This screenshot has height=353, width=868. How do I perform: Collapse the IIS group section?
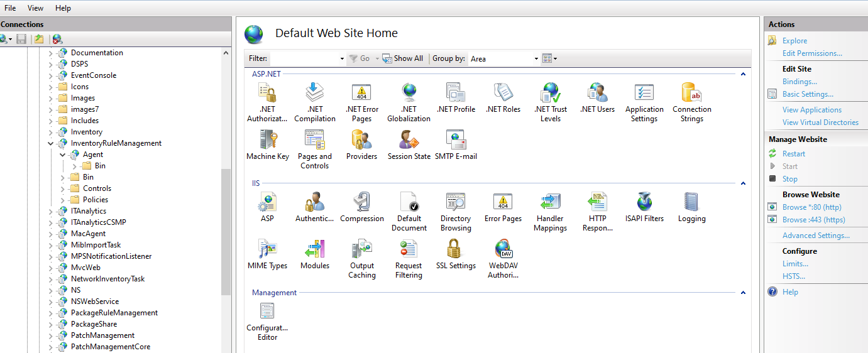coord(743,183)
